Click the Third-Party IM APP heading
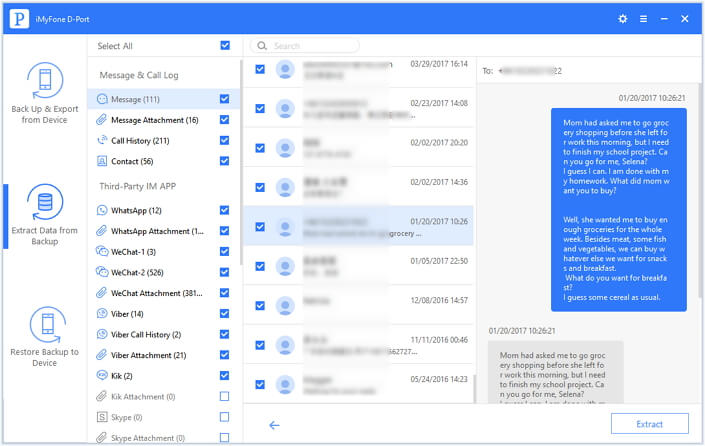 (x=138, y=186)
